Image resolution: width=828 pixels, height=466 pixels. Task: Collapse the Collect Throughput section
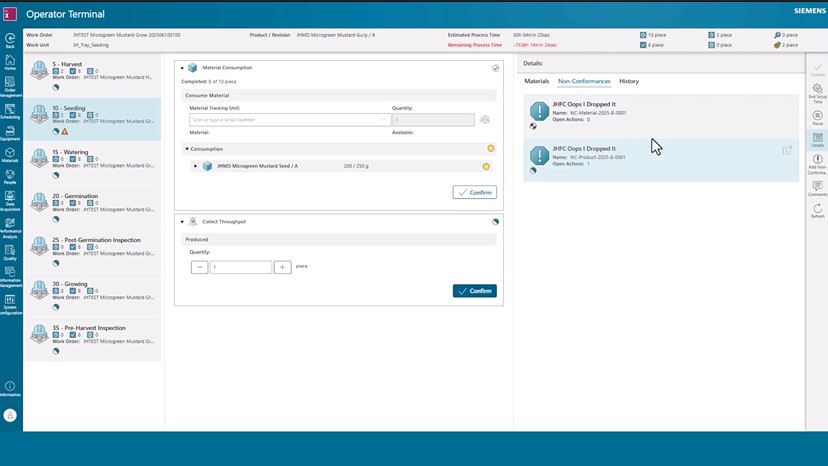tap(181, 222)
